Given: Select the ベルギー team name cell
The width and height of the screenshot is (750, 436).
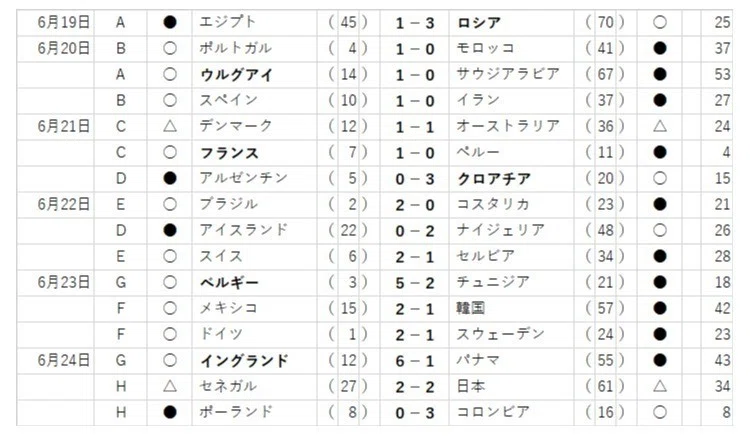Looking at the screenshot, I should (x=254, y=283).
